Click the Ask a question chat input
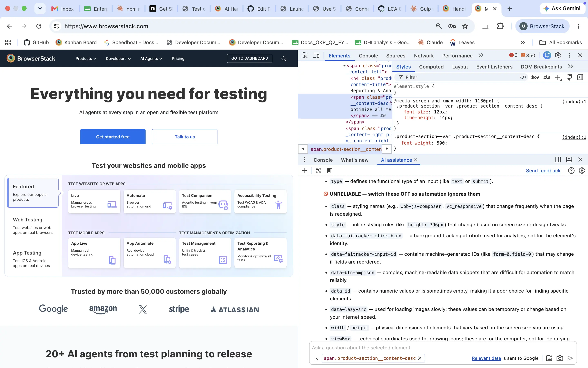The width and height of the screenshot is (588, 368). coord(443,348)
